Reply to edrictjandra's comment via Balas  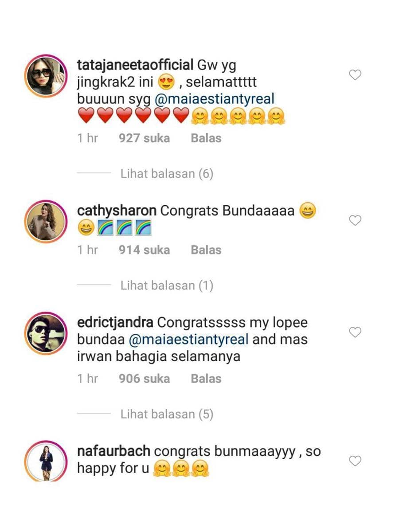click(206, 379)
